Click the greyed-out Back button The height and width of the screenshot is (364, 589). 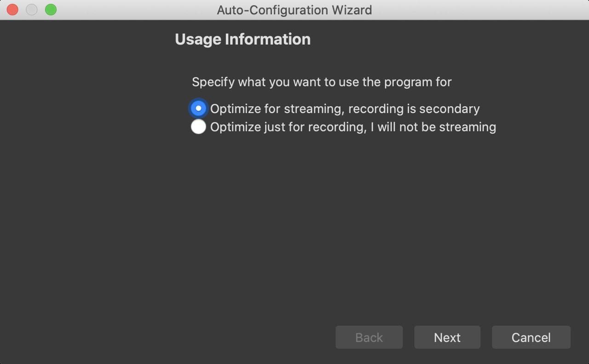[x=369, y=337]
